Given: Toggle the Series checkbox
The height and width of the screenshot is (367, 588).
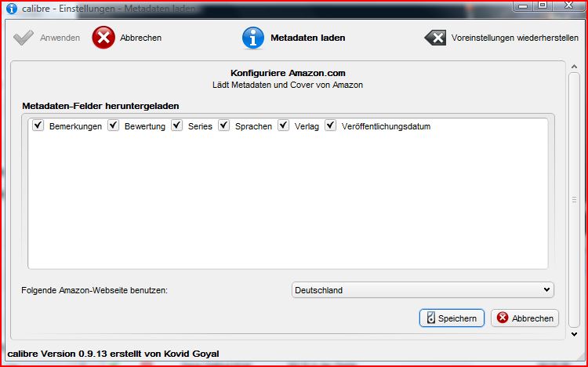Looking at the screenshot, I should point(177,125).
